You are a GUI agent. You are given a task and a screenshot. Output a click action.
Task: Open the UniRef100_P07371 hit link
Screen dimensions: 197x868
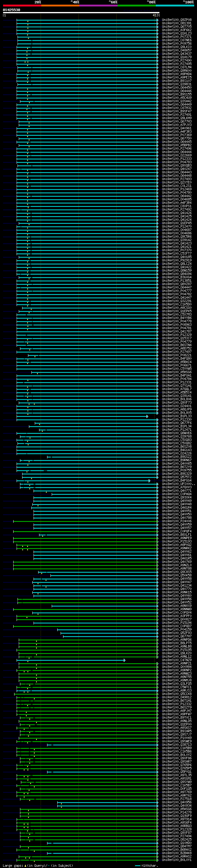click(176, 37)
